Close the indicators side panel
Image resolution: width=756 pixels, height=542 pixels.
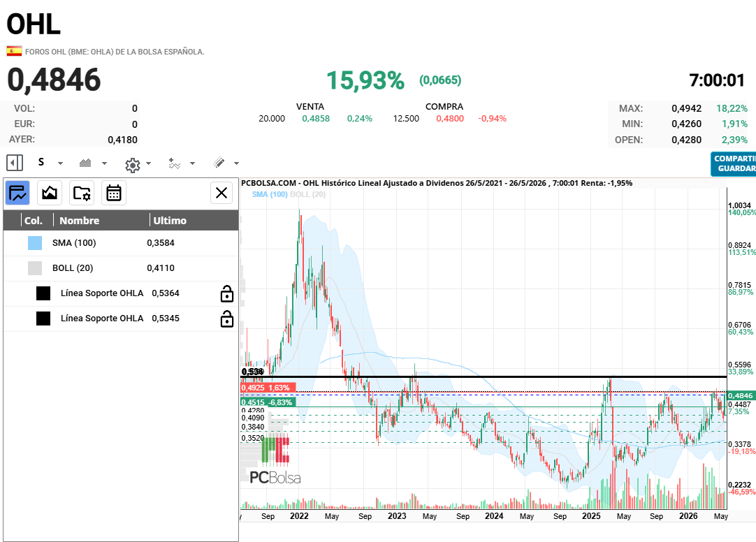221,193
